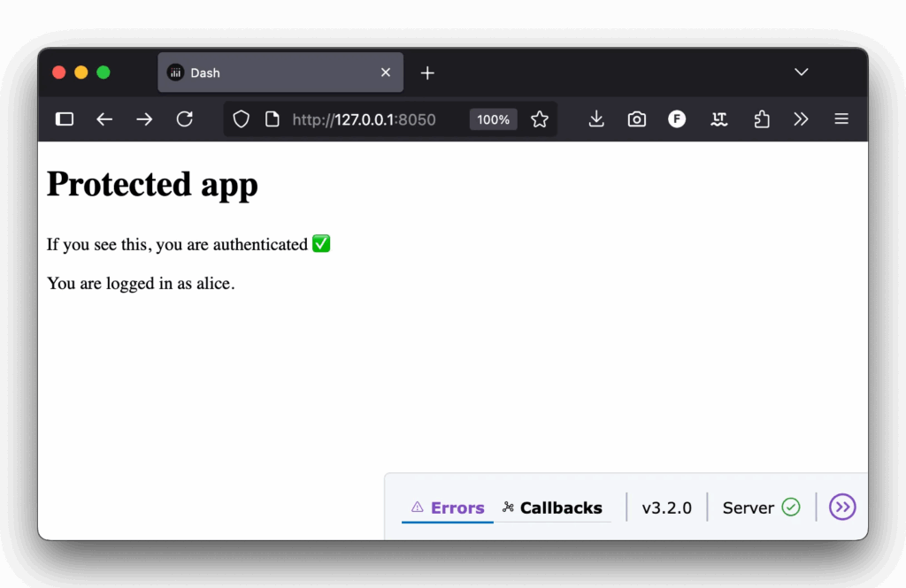
Task: List all tabs dropdown chevron
Action: 801,73
